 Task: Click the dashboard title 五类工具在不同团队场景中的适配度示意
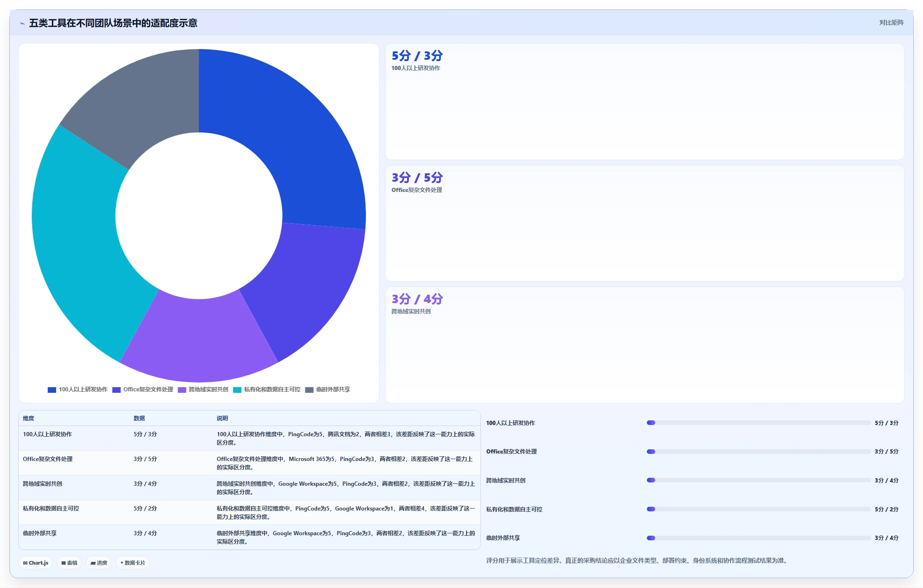click(x=113, y=23)
